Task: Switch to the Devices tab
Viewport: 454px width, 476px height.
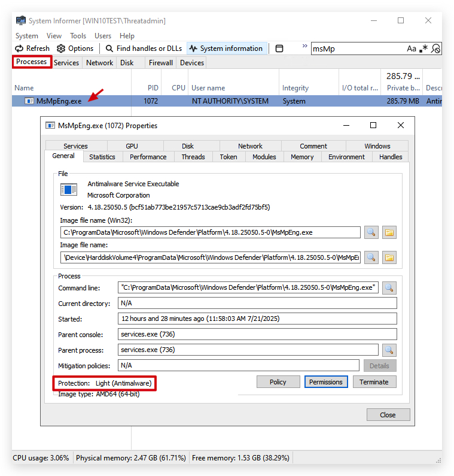Action: click(192, 63)
